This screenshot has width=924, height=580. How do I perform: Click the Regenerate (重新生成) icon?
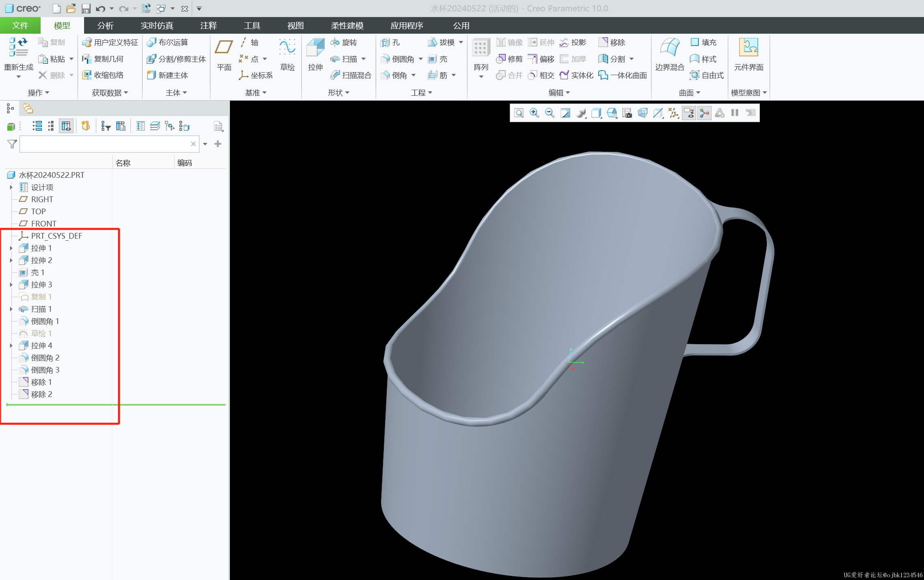[19, 48]
